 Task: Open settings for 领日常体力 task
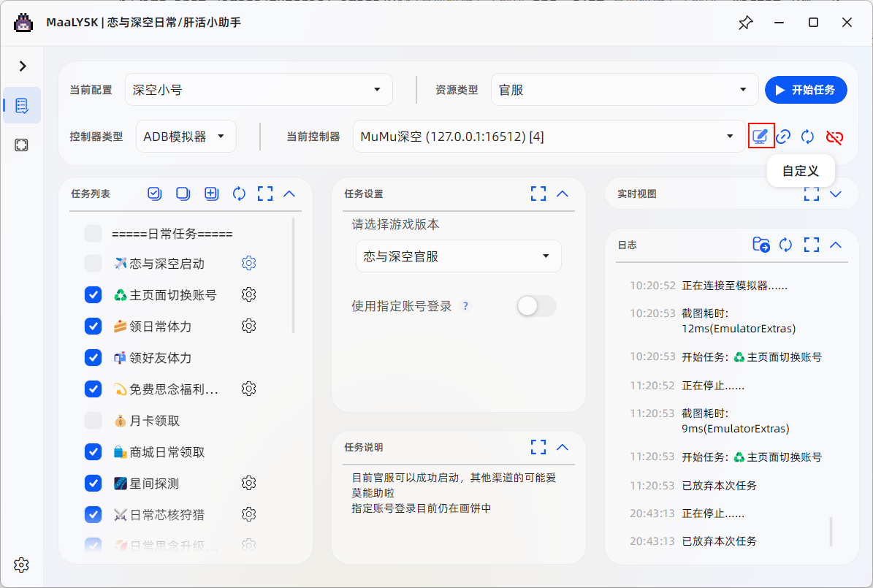(x=249, y=325)
